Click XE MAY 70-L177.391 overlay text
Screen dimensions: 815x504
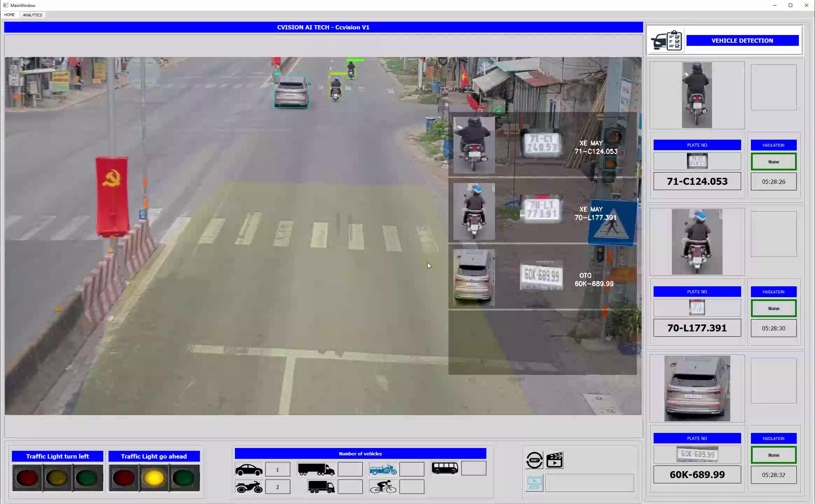[595, 213]
